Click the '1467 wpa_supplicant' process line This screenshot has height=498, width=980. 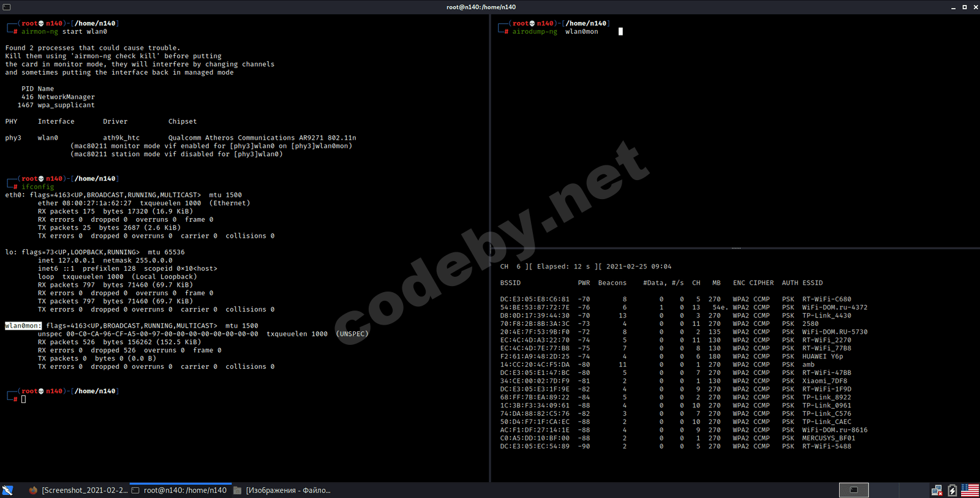(x=56, y=105)
